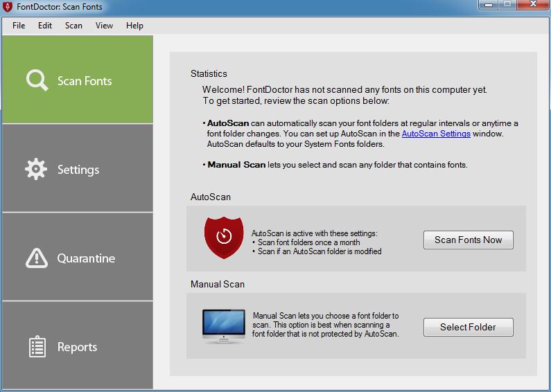This screenshot has width=551, height=392.
Task: Click the gear icon for Settings
Action: pyautogui.click(x=36, y=169)
